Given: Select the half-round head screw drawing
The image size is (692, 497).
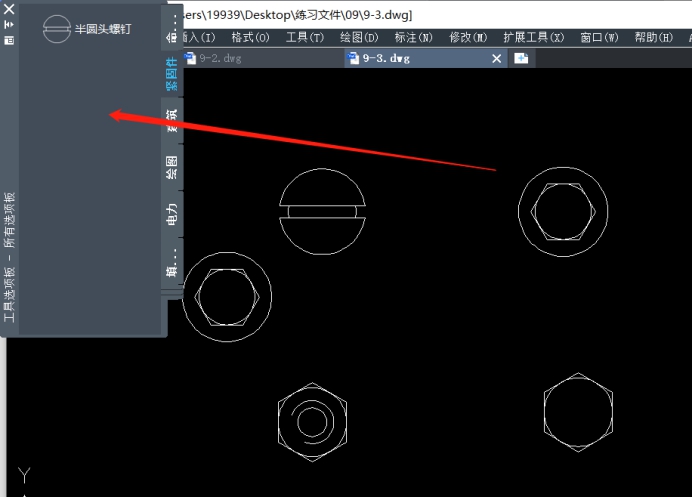Looking at the screenshot, I should click(x=320, y=211).
